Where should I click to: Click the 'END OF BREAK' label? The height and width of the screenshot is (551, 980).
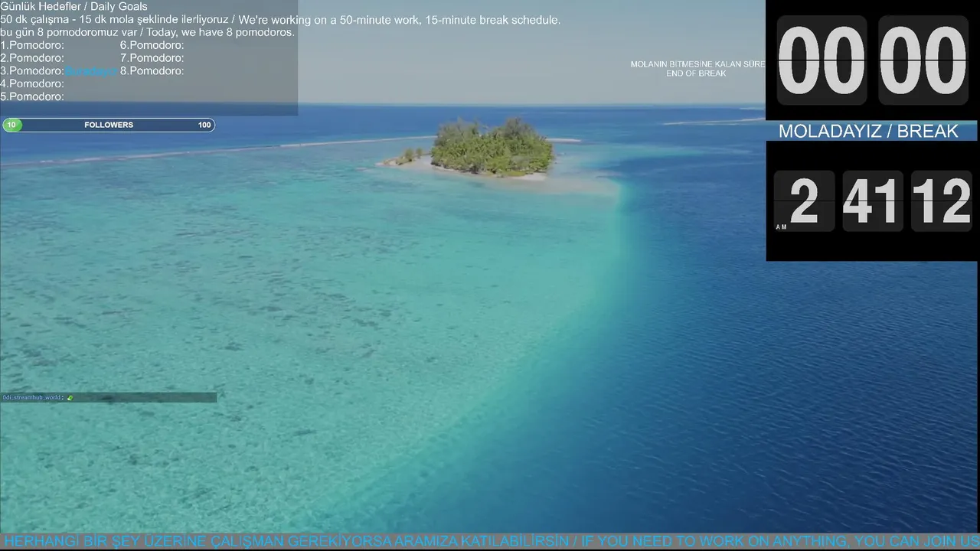[x=696, y=73]
